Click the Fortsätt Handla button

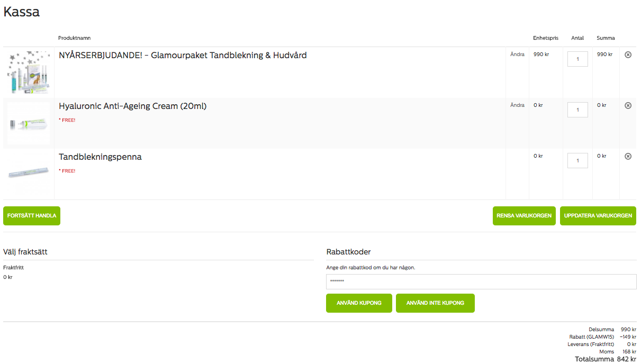pos(32,216)
